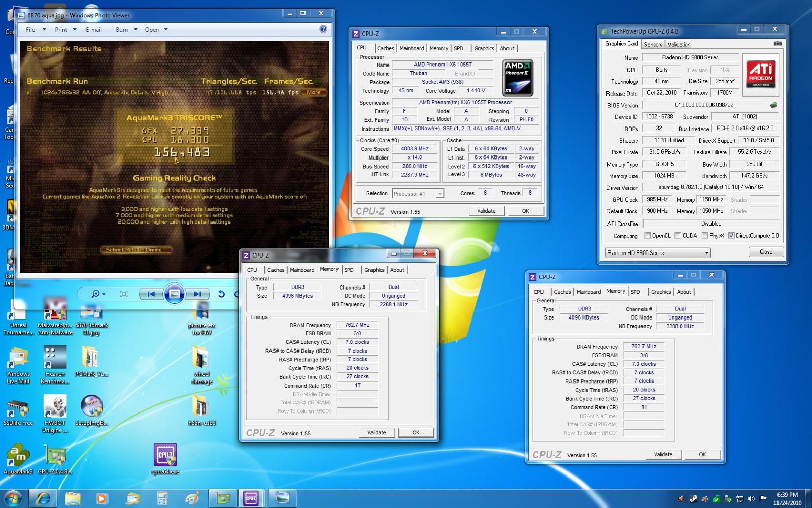812x508 pixels.
Task: Open the Validation tab in GPU-Z
Action: point(679,44)
